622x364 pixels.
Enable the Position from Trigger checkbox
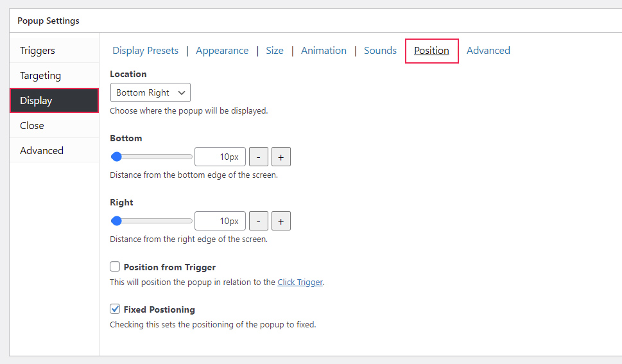click(x=115, y=266)
